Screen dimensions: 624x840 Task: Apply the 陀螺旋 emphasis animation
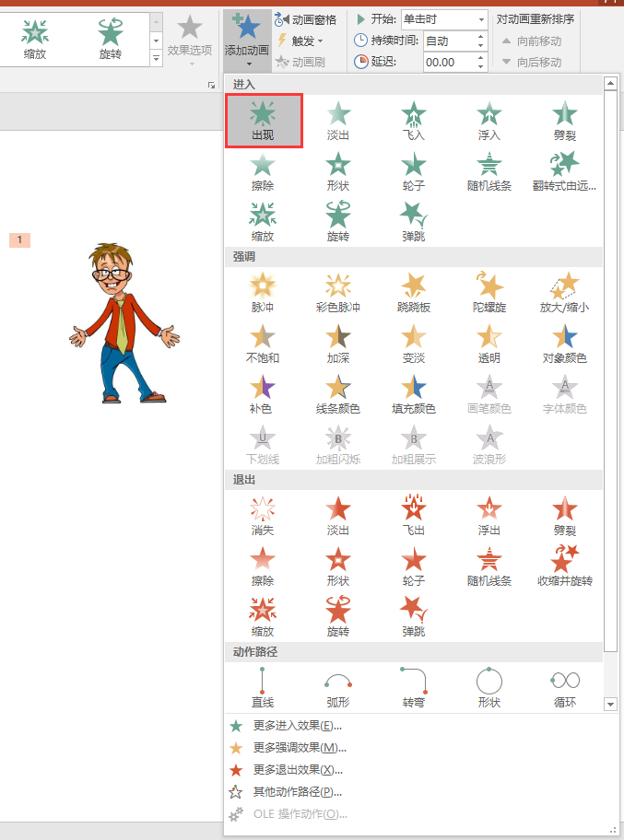tap(489, 293)
